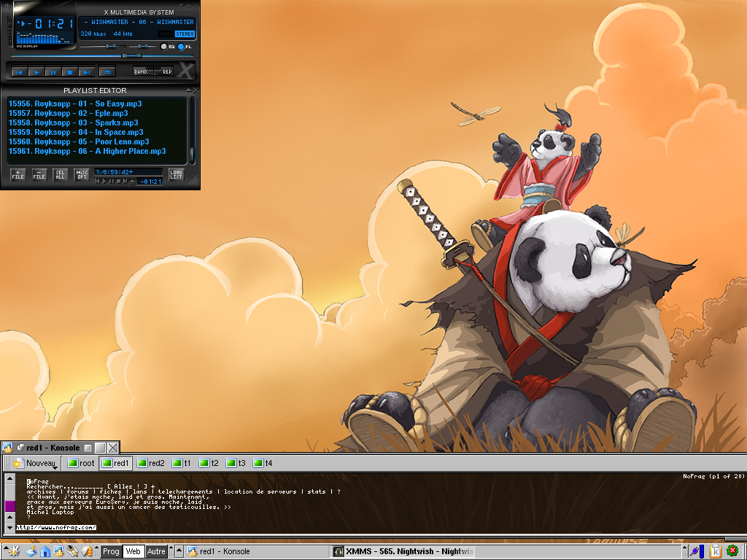The height and width of the screenshot is (560, 747).
Task: Open the Nouveau new-session dropdown in Konsole
Action: (35, 463)
